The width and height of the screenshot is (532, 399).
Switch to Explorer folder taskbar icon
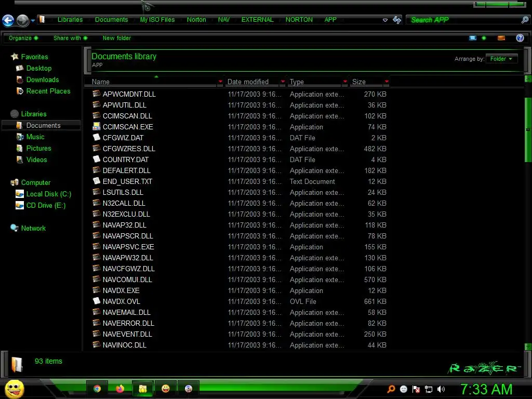[x=142, y=389]
